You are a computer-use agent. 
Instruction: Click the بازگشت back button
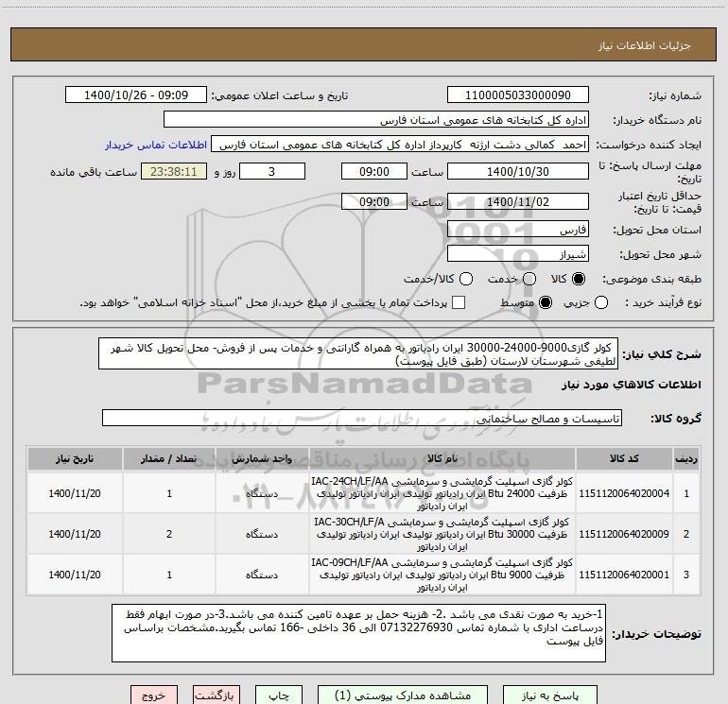[x=217, y=695]
